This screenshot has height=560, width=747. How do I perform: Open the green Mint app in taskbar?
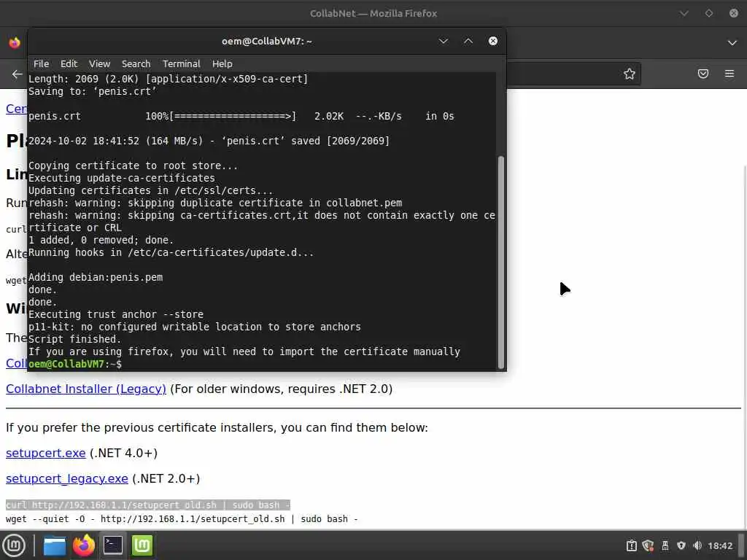point(142,545)
